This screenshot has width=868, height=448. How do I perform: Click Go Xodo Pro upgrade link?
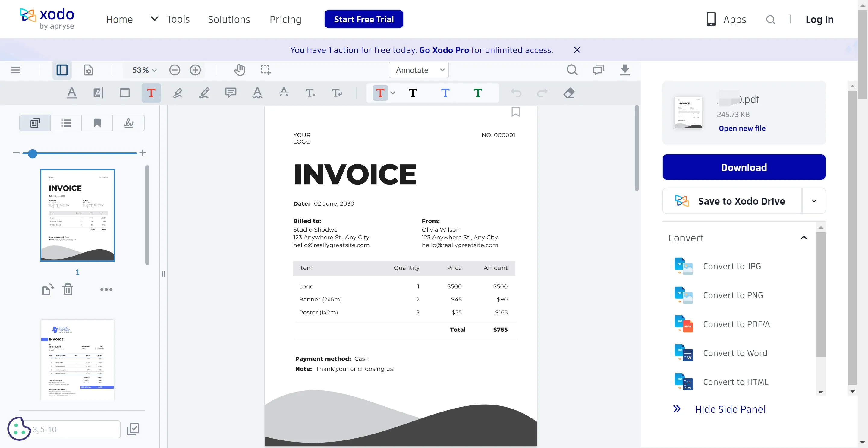(444, 50)
